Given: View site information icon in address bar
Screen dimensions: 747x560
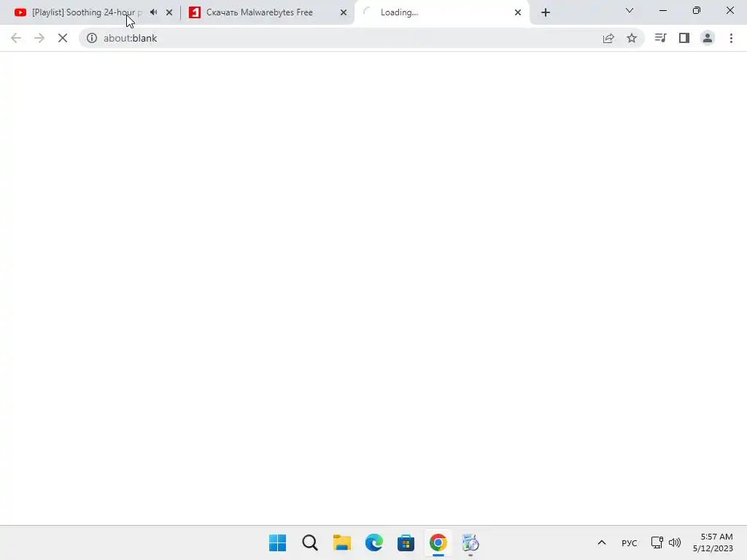Looking at the screenshot, I should (91, 38).
